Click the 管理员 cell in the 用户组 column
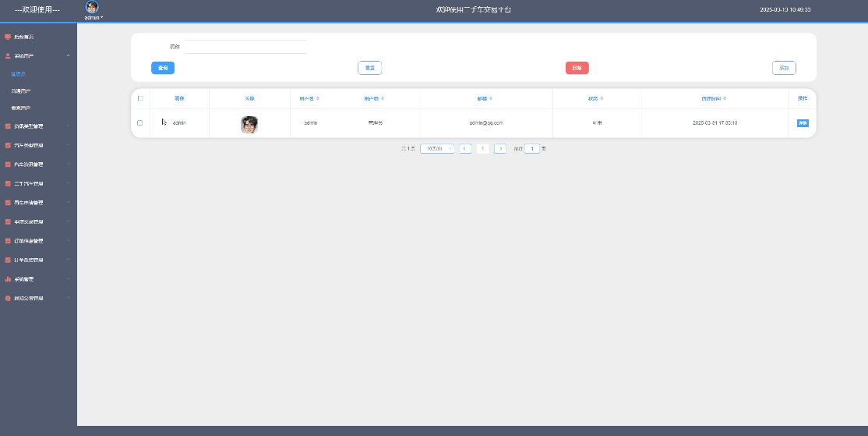The image size is (868, 436). 376,123
